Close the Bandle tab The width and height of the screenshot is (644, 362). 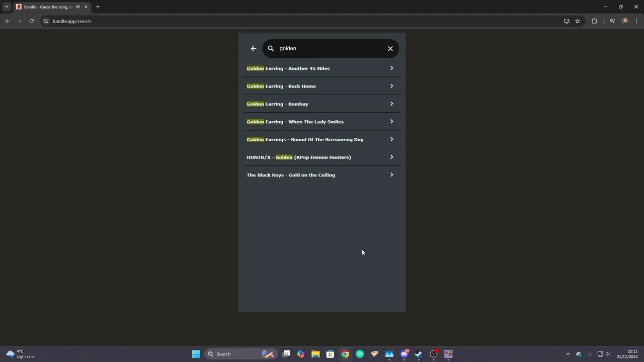tap(86, 7)
